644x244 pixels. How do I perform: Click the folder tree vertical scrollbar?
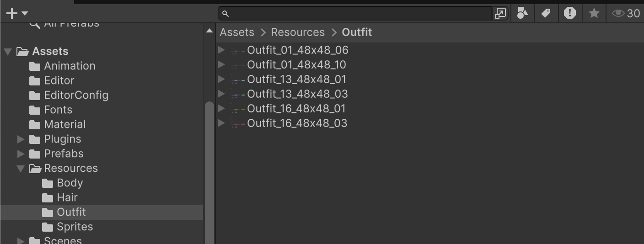click(x=209, y=169)
